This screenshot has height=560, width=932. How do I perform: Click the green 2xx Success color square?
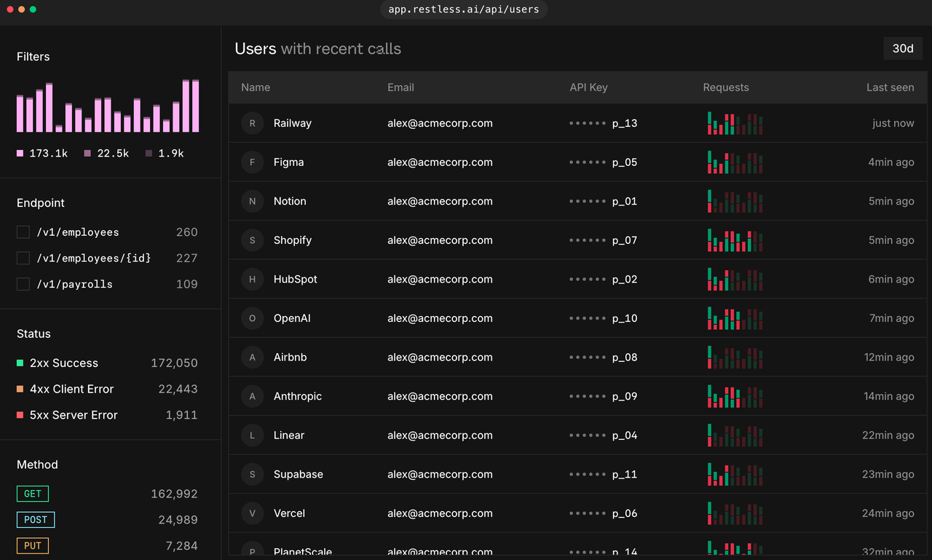20,363
